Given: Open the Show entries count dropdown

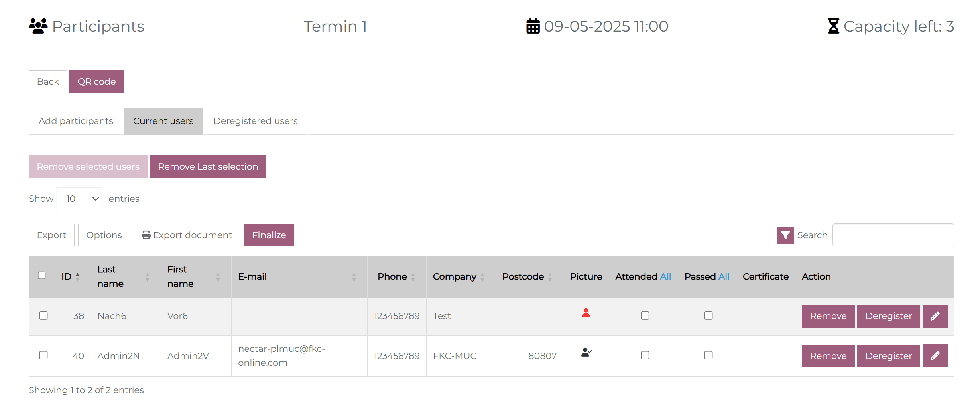Looking at the screenshot, I should click(x=79, y=199).
